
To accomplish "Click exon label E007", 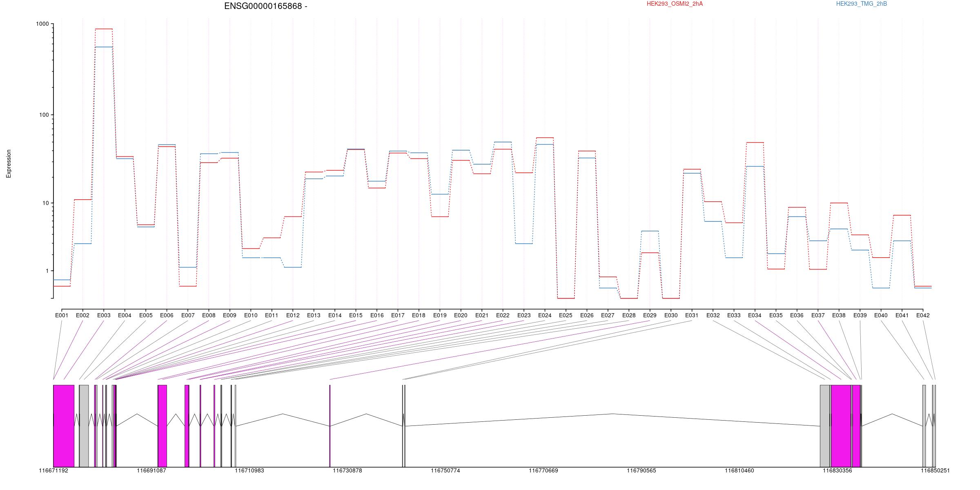I will click(188, 316).
